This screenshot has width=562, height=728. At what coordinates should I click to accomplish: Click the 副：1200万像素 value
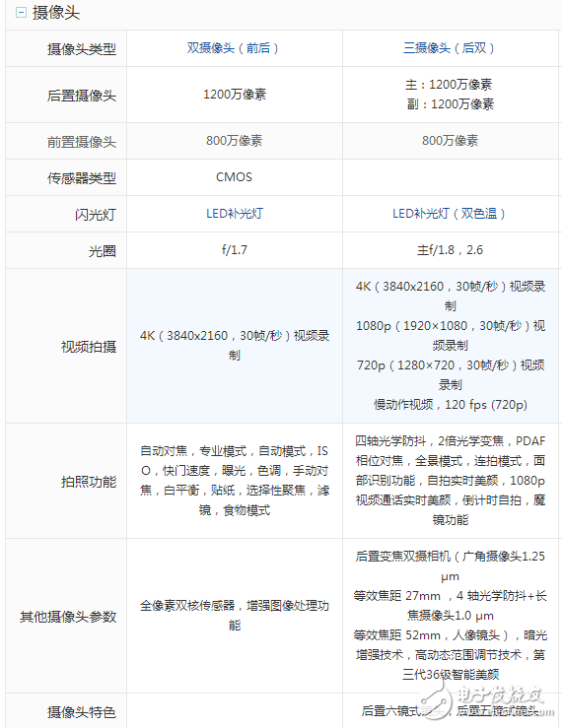pyautogui.click(x=451, y=104)
